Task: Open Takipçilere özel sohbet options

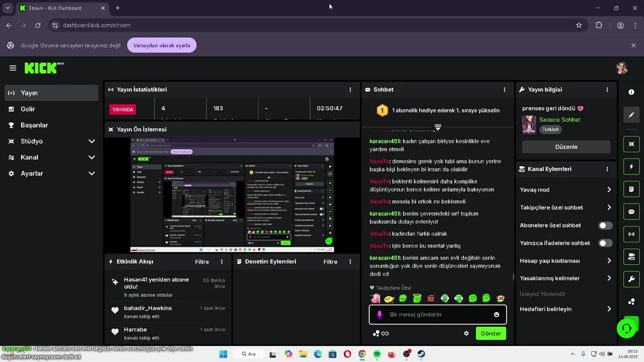Action: click(566, 208)
